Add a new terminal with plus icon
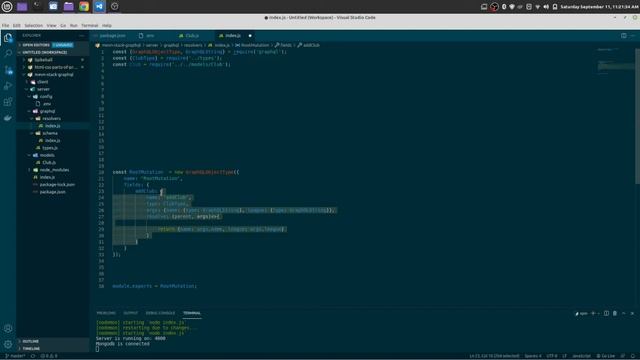640x360 pixels. click(x=593, y=313)
